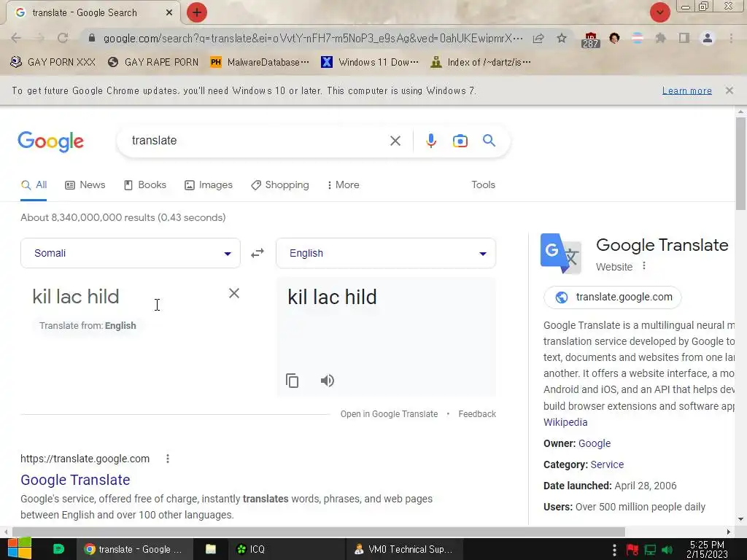This screenshot has width=747, height=560.
Task: Click the Learn more link in update notice
Action: (686, 90)
